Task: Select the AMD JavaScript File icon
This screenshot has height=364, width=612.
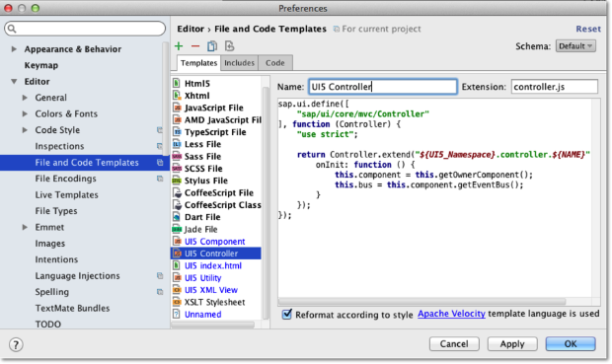Action: tap(177, 119)
